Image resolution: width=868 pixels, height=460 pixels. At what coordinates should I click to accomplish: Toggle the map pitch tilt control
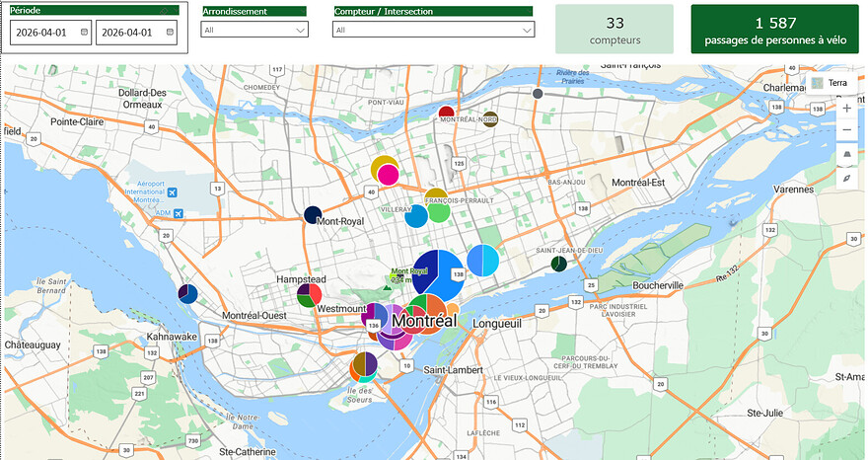pos(846,156)
